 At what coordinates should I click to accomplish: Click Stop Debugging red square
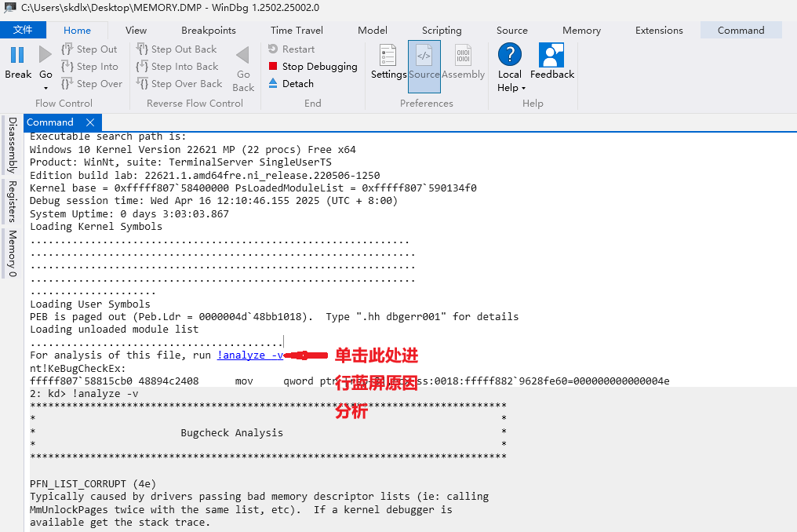click(x=273, y=66)
